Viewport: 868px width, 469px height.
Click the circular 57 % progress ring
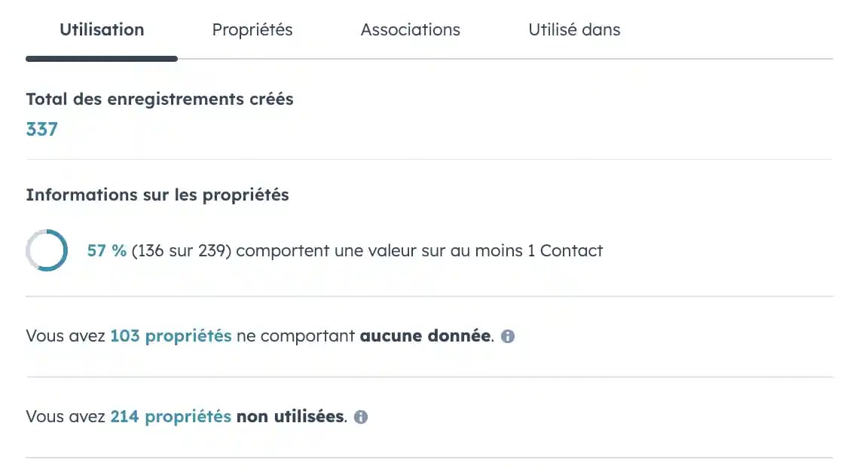47,250
